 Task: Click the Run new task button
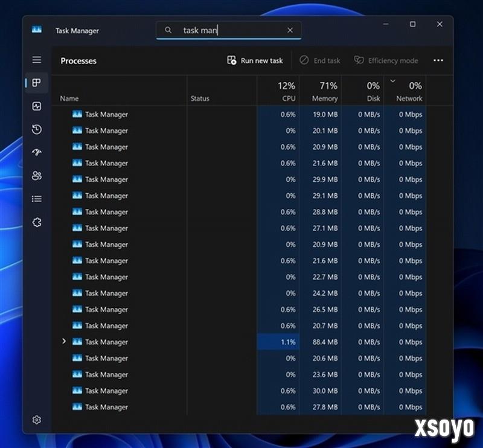254,60
